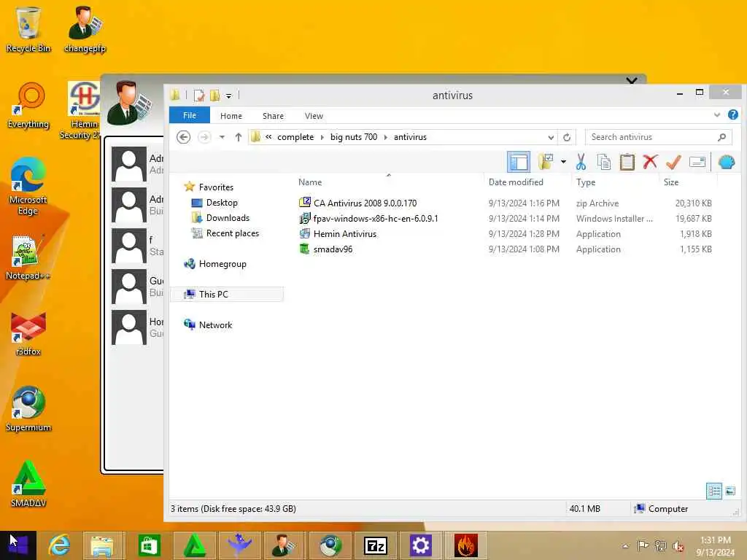This screenshot has width=747, height=560.
Task: Click the Search antivirus input field
Action: [x=651, y=137]
